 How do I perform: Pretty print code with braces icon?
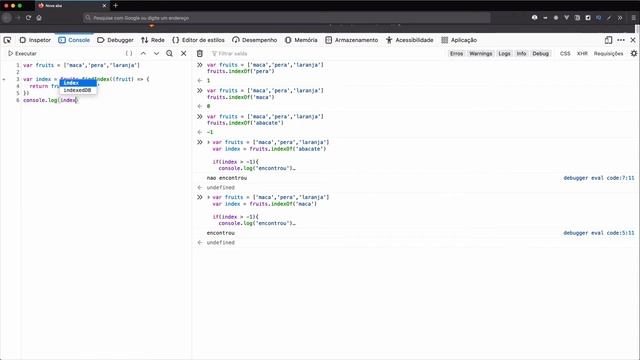129,53
